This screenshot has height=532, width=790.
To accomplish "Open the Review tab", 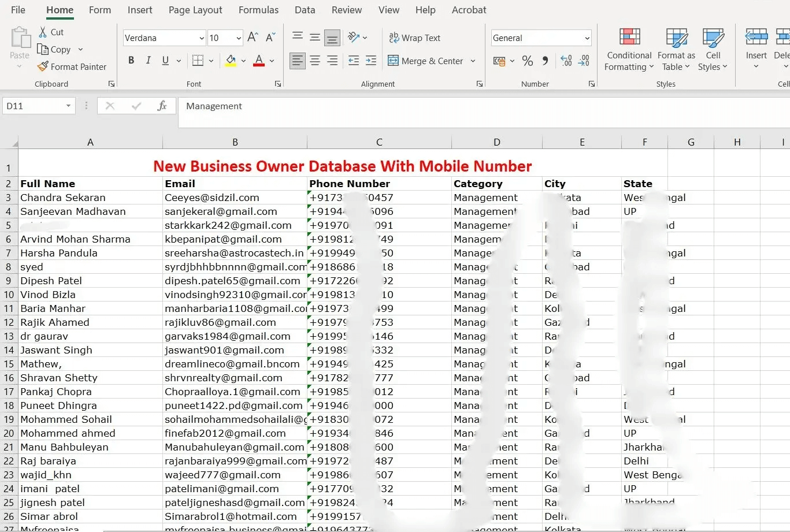I will click(x=346, y=10).
